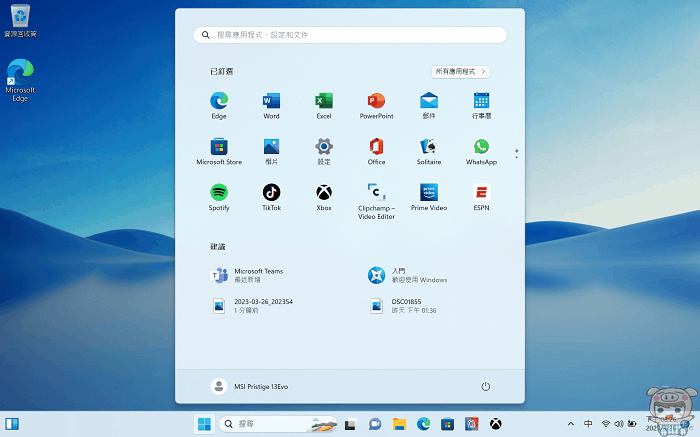Viewport: 700px width, 437px height.
Task: Open the Photos (相片) app
Action: tap(271, 151)
